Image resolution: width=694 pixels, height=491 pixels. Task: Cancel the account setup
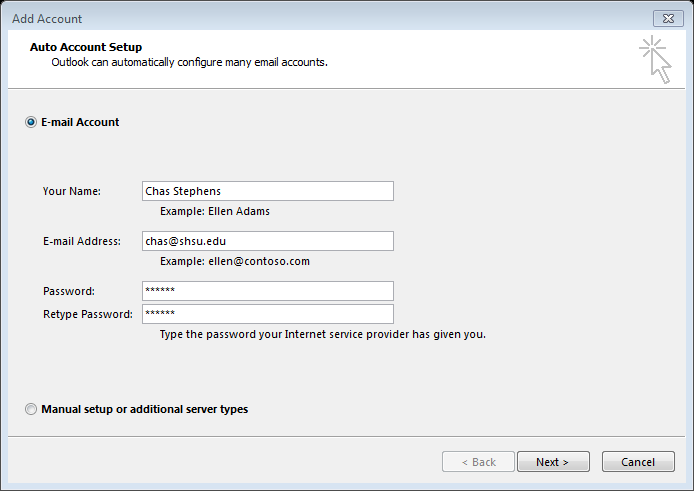[x=638, y=462]
